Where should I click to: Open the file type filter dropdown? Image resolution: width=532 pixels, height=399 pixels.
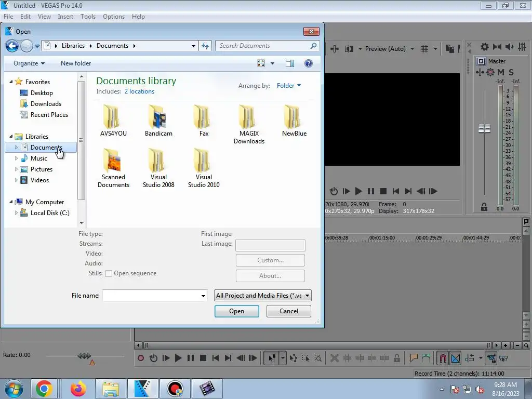tap(262, 296)
